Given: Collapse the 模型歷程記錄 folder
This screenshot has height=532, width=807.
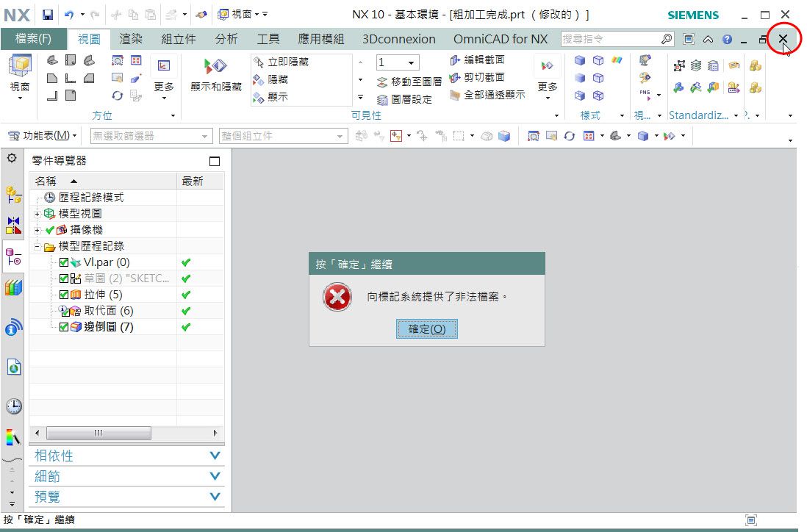Looking at the screenshot, I should coord(37,246).
